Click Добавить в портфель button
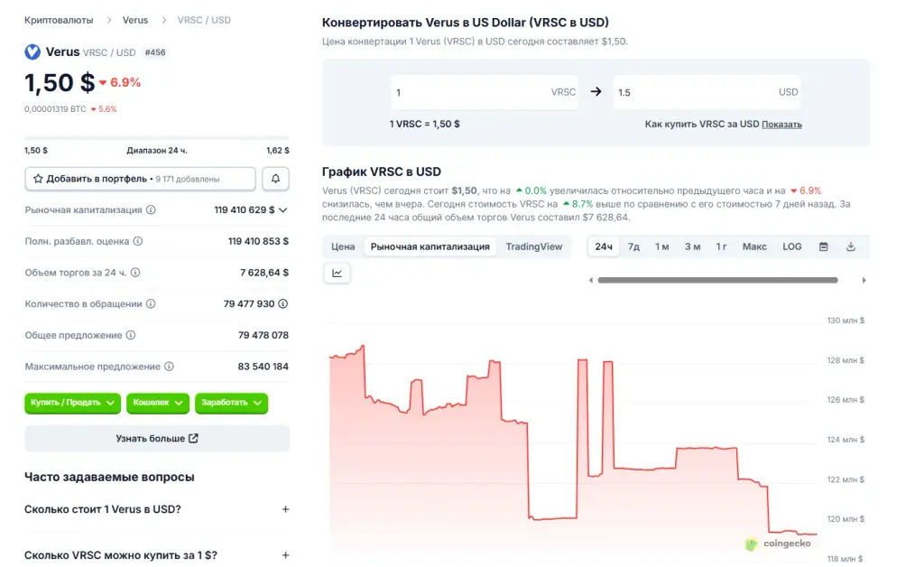Viewport: 924px width, 567px height. (x=140, y=179)
